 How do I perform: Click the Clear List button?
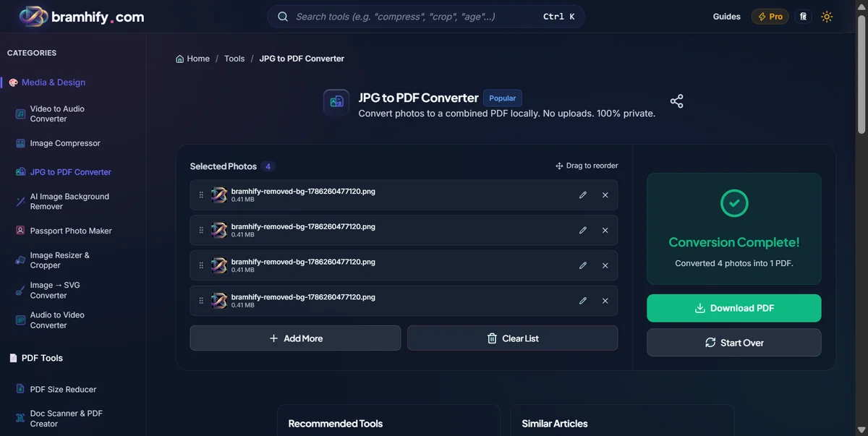(x=513, y=338)
